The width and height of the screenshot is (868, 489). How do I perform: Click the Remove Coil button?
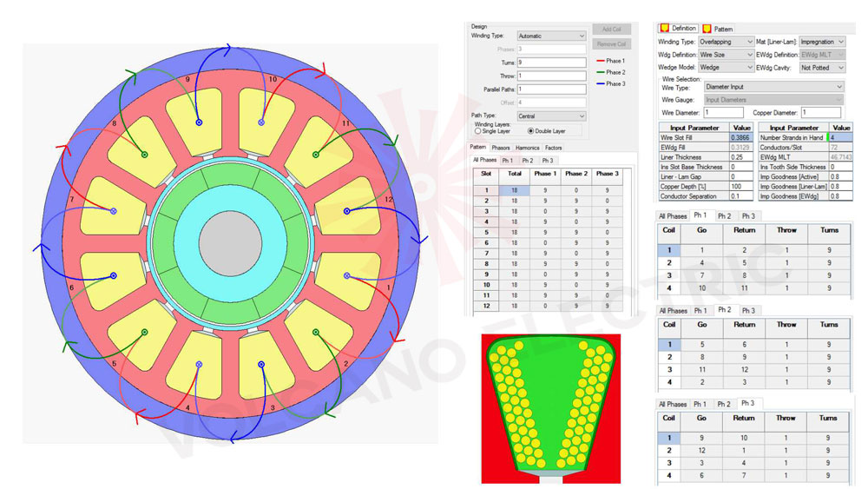pos(612,44)
